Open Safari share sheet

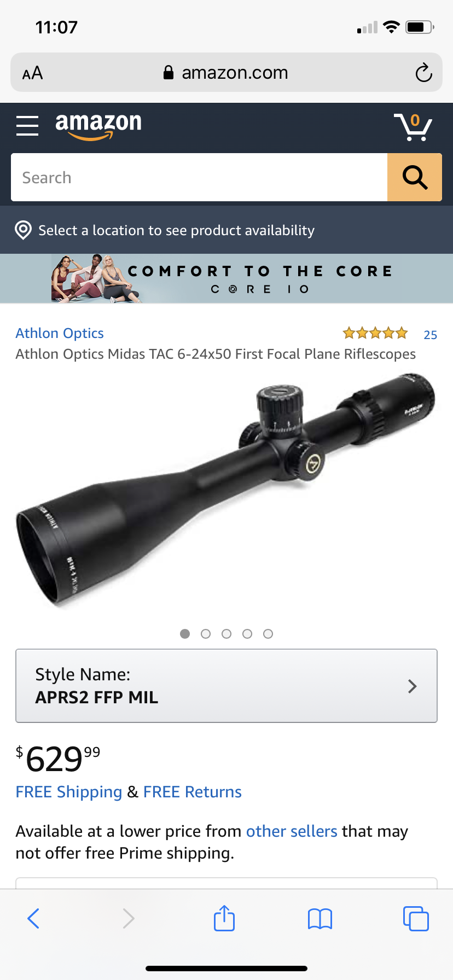[x=224, y=918]
